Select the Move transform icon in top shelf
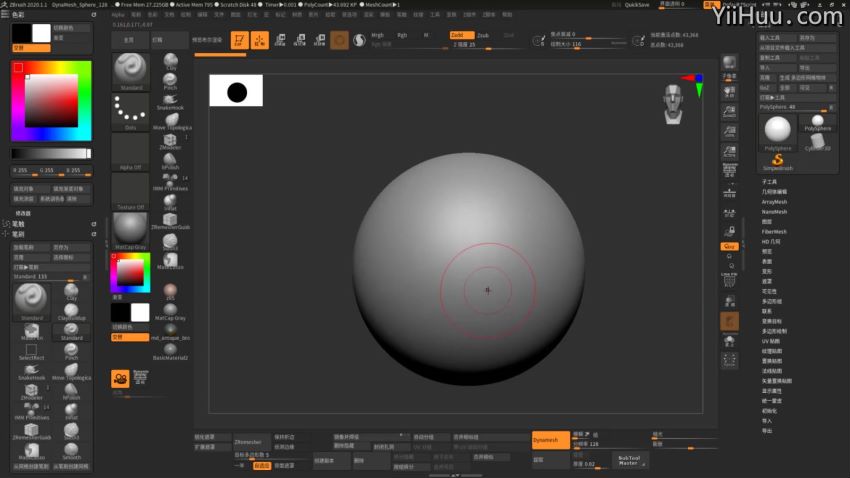Viewport: 850px width, 478px height. [x=280, y=40]
